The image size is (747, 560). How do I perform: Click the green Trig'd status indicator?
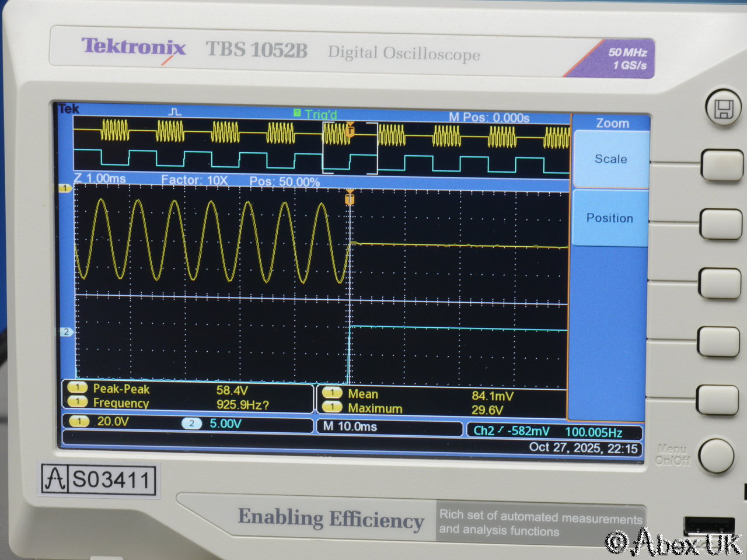tap(315, 114)
